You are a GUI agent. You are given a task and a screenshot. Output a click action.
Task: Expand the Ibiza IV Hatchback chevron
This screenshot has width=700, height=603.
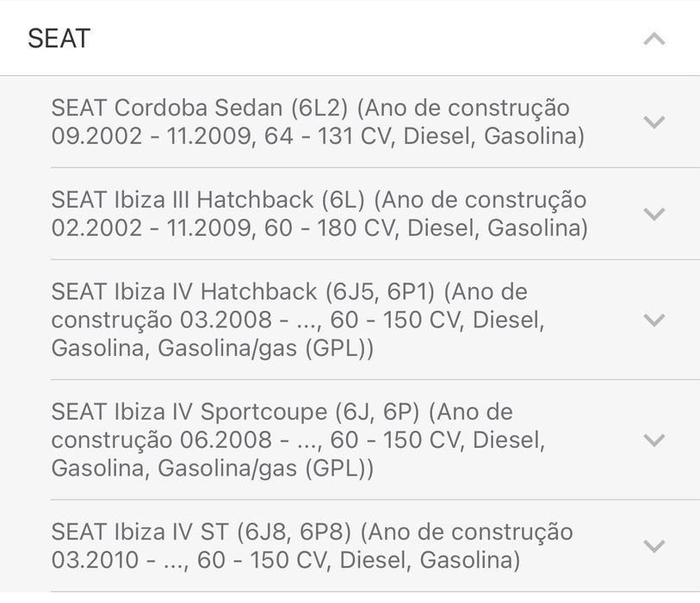pos(654,320)
